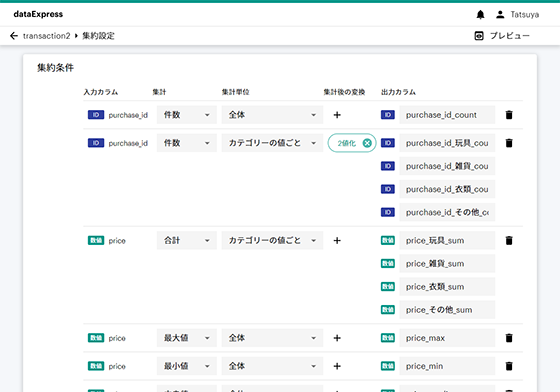The height and width of the screenshot is (392, 560).
Task: Add post-aggregation transform for purchase_id_count row
Action: pos(337,115)
